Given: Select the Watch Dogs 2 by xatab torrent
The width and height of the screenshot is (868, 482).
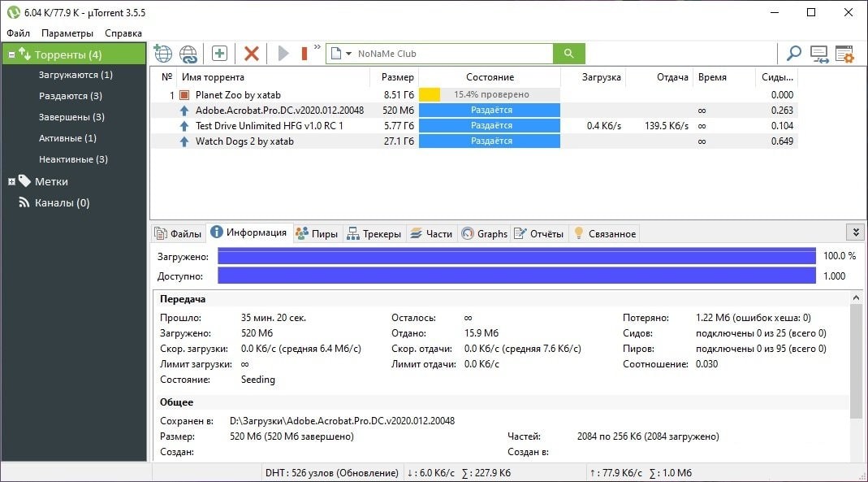Looking at the screenshot, I should click(x=244, y=141).
